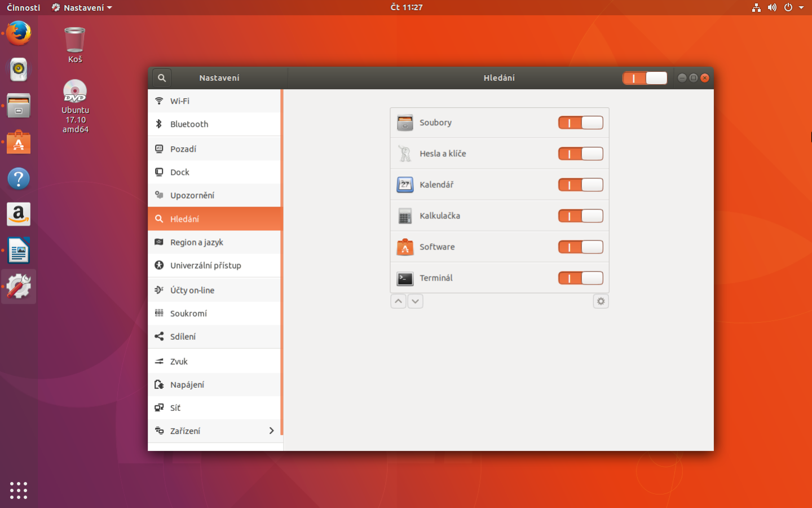The width and height of the screenshot is (812, 508).
Task: Click the volume indicator in top bar
Action: (772, 7)
